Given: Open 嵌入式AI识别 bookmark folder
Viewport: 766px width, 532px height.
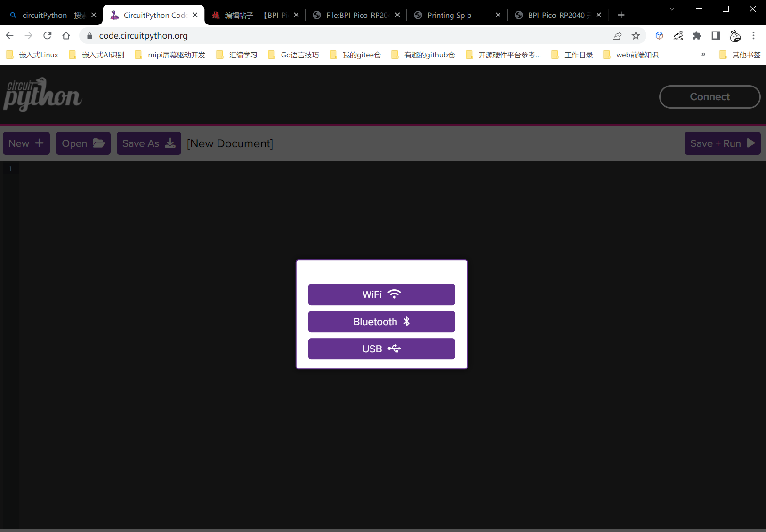Looking at the screenshot, I should click(x=97, y=55).
